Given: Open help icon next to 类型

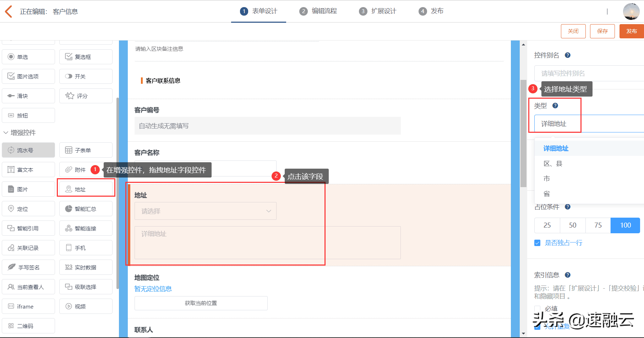Looking at the screenshot, I should coord(555,105).
